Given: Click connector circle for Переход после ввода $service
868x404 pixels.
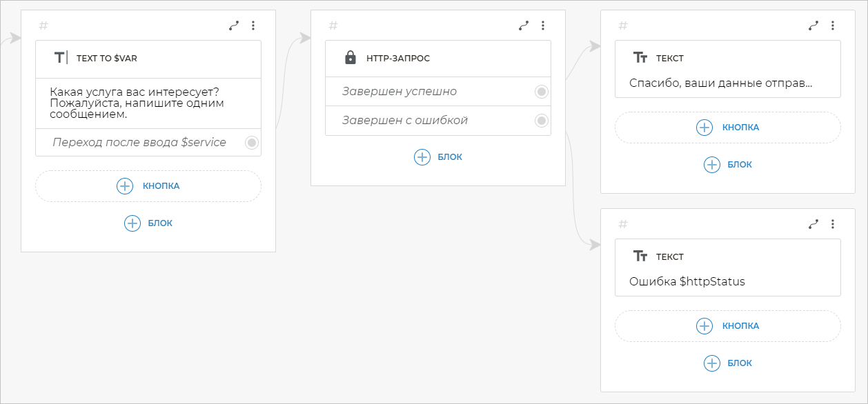Looking at the screenshot, I should [252, 143].
